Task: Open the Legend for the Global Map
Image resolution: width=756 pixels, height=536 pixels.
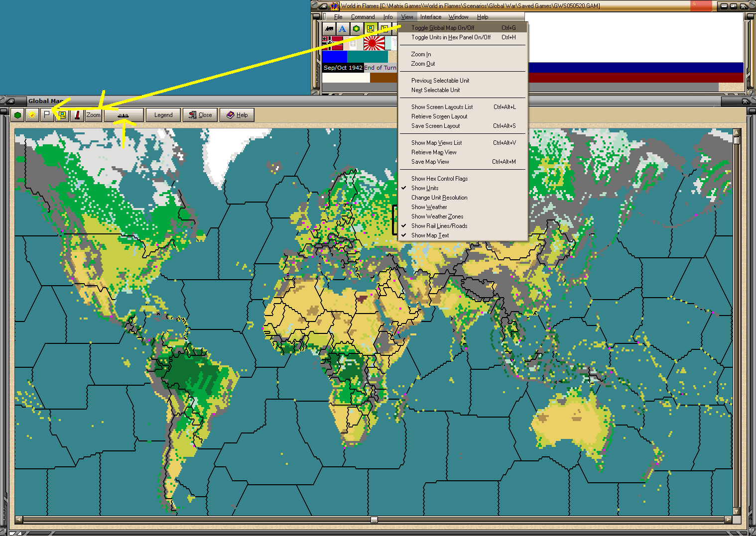Action: (x=163, y=115)
